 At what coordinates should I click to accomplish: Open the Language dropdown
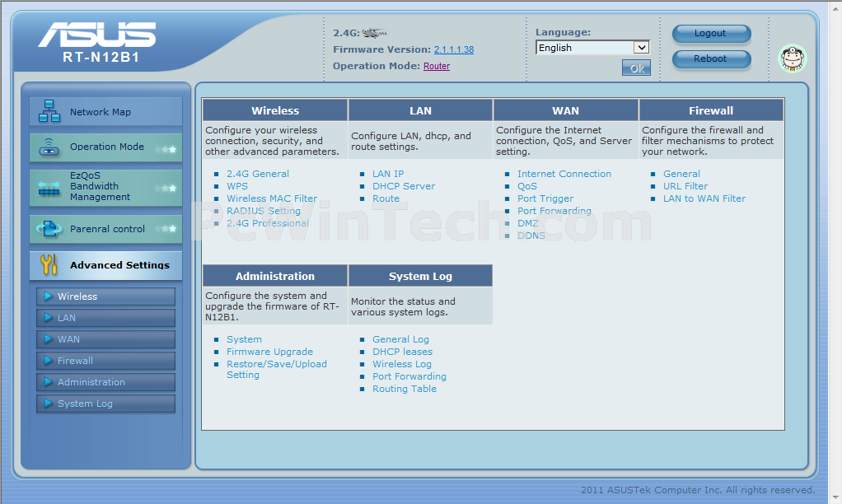[x=592, y=48]
